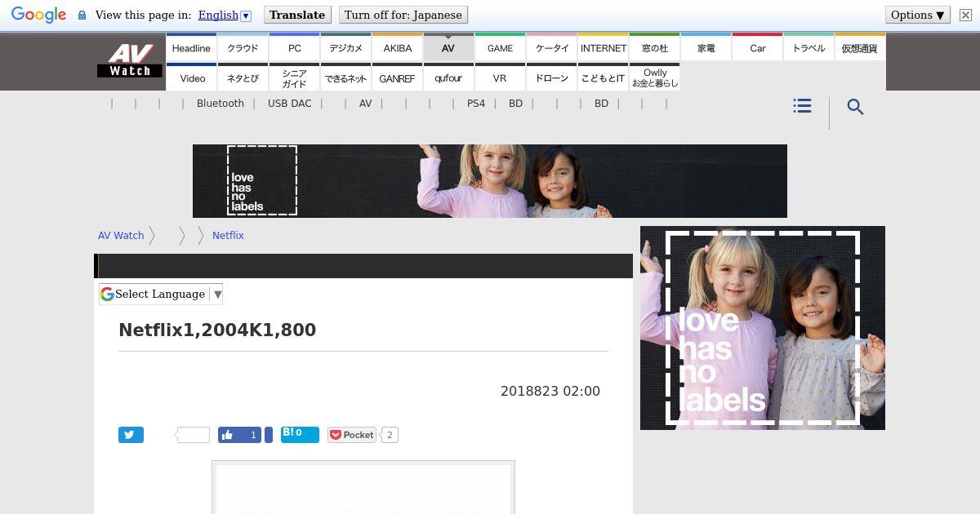
Task: Click the love has no labels banner ad
Action: pyautogui.click(x=490, y=181)
